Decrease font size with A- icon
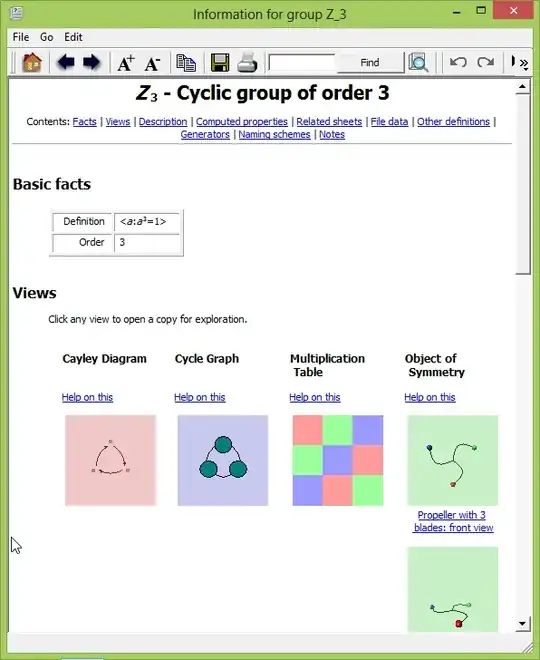Screen dimensions: 540x660 click(152, 64)
